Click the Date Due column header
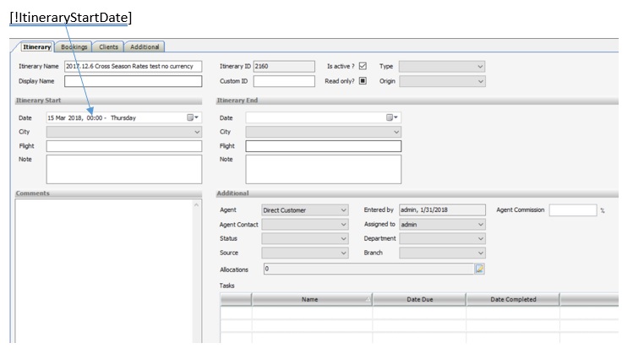This screenshot has width=644, height=354. tap(419, 299)
